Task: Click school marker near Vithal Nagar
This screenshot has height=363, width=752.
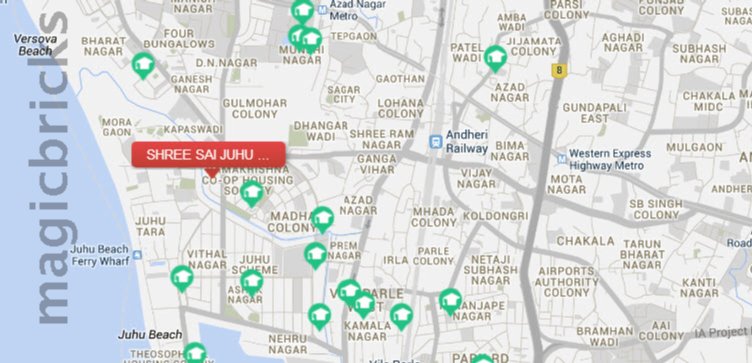Action: pyautogui.click(x=182, y=278)
